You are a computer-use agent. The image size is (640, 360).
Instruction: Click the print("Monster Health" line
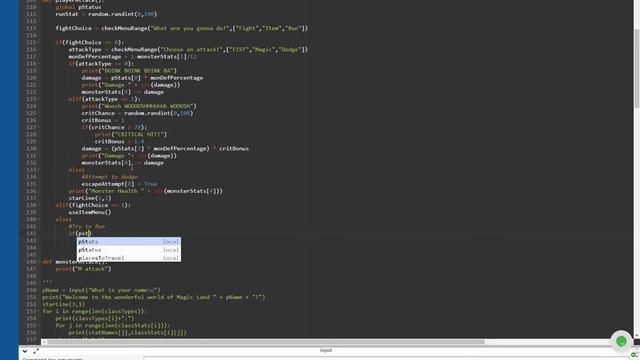tap(146, 191)
